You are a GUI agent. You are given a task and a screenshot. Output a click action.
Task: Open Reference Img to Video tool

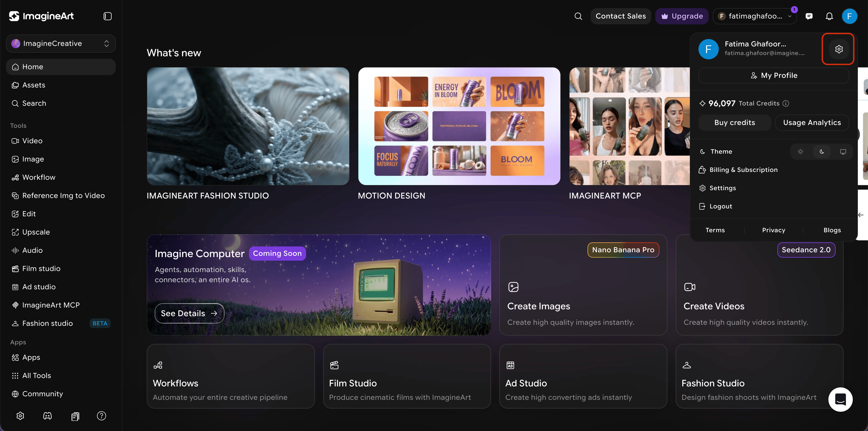[61, 196]
